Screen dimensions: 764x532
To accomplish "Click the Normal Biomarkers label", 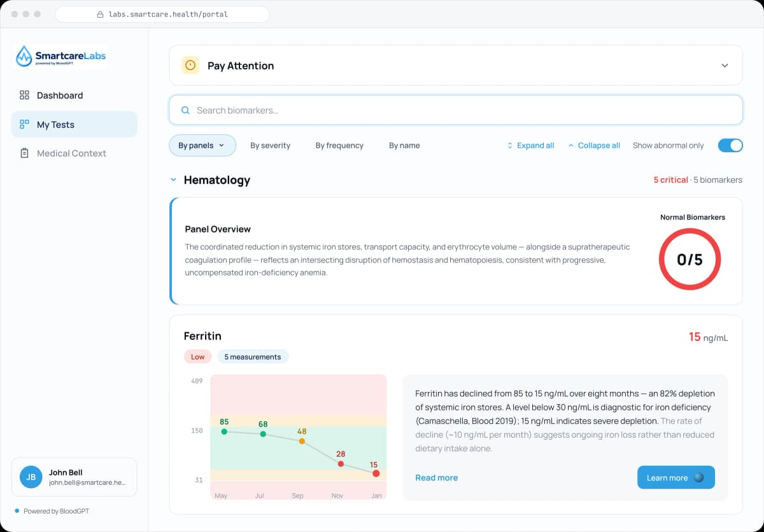I will tap(693, 217).
